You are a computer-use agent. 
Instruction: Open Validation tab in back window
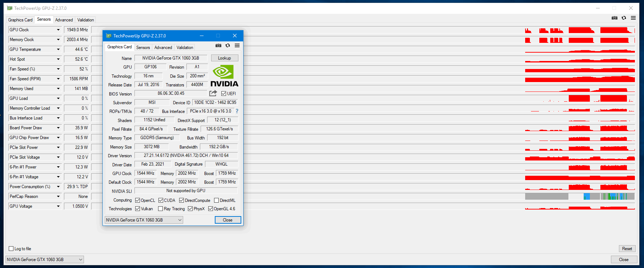(86, 20)
